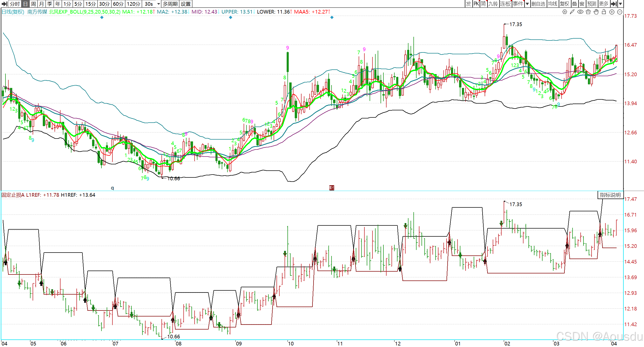Expand the 30s period dropdown arrow
Image resolution: width=644 pixels, height=347 pixels.
(x=158, y=4)
